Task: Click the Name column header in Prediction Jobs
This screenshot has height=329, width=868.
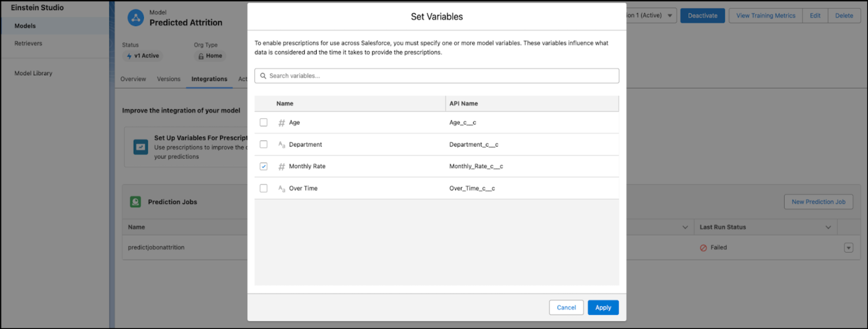Action: [x=136, y=227]
